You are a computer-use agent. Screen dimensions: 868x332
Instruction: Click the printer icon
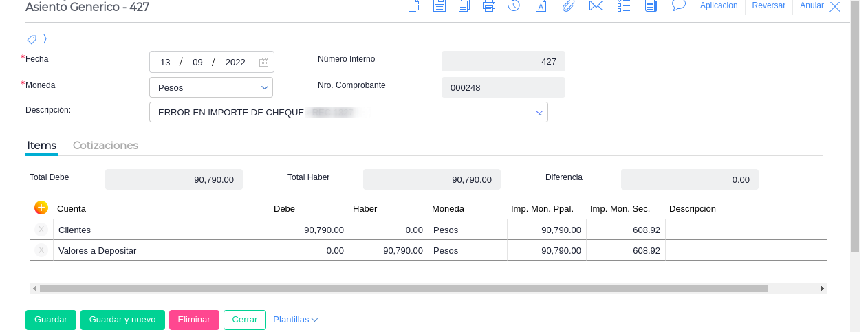489,6
